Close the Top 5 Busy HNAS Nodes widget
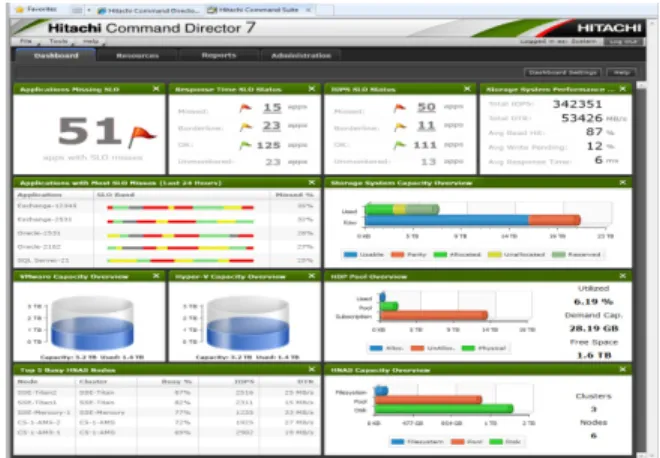660x458 pixels. coord(311,369)
